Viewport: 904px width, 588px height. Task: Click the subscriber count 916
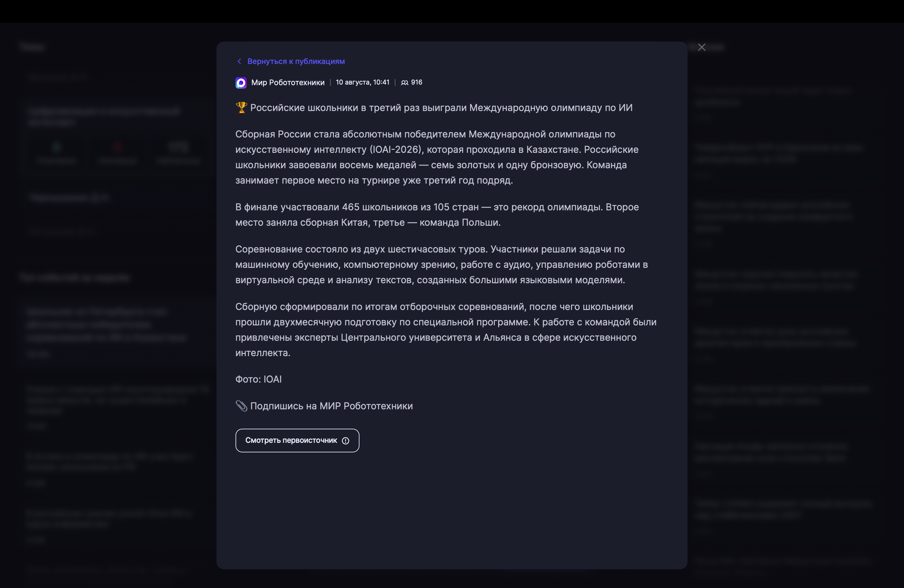(x=416, y=82)
